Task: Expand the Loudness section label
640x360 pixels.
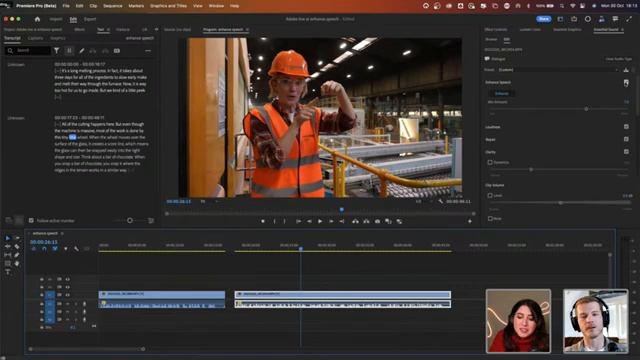Action: coord(493,127)
